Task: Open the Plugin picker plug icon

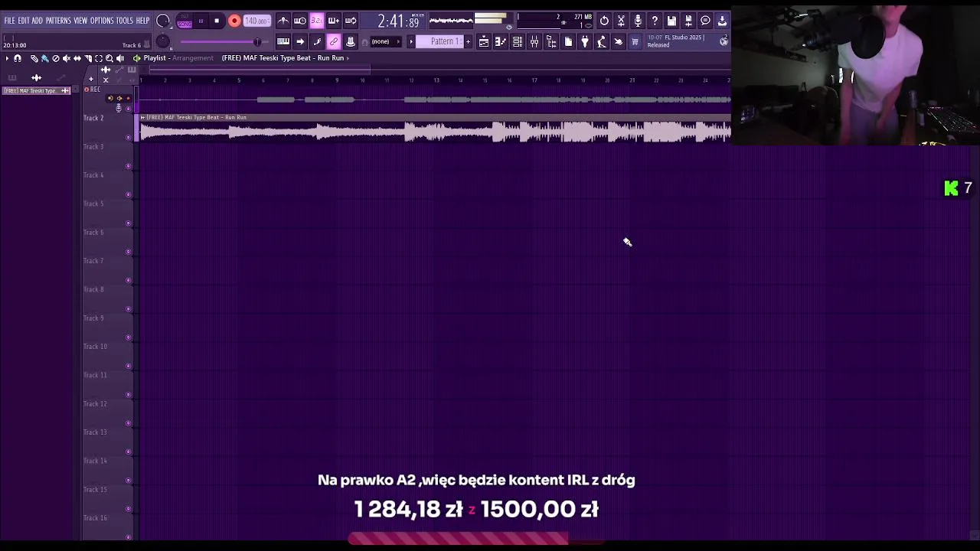Action: (x=585, y=42)
